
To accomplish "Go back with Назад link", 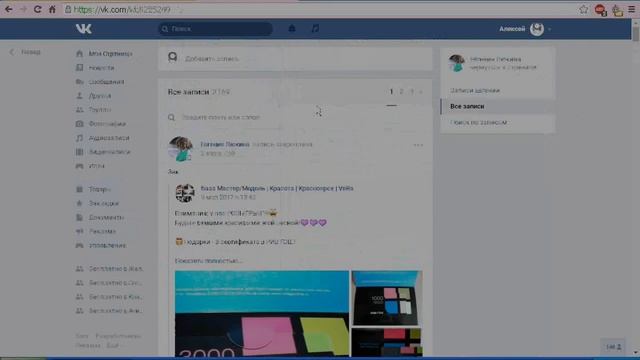I will coord(25,52).
